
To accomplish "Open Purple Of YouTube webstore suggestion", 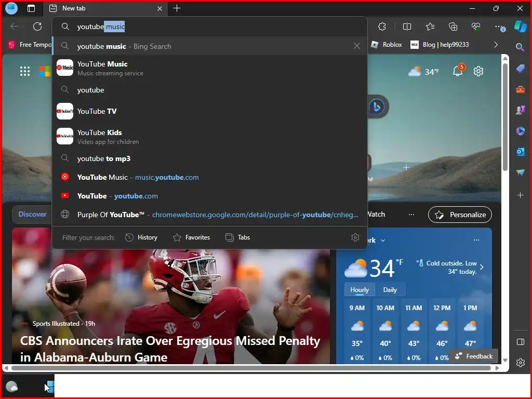I will click(210, 215).
